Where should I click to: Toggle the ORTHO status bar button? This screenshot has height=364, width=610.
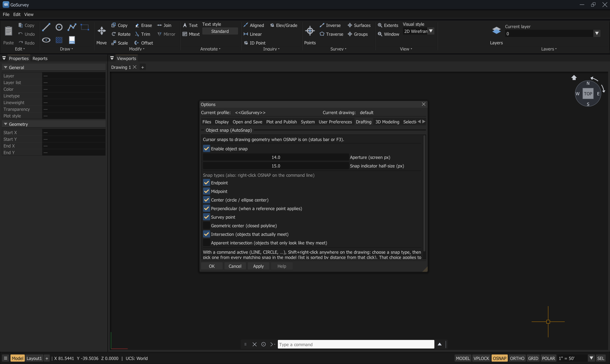pyautogui.click(x=517, y=358)
